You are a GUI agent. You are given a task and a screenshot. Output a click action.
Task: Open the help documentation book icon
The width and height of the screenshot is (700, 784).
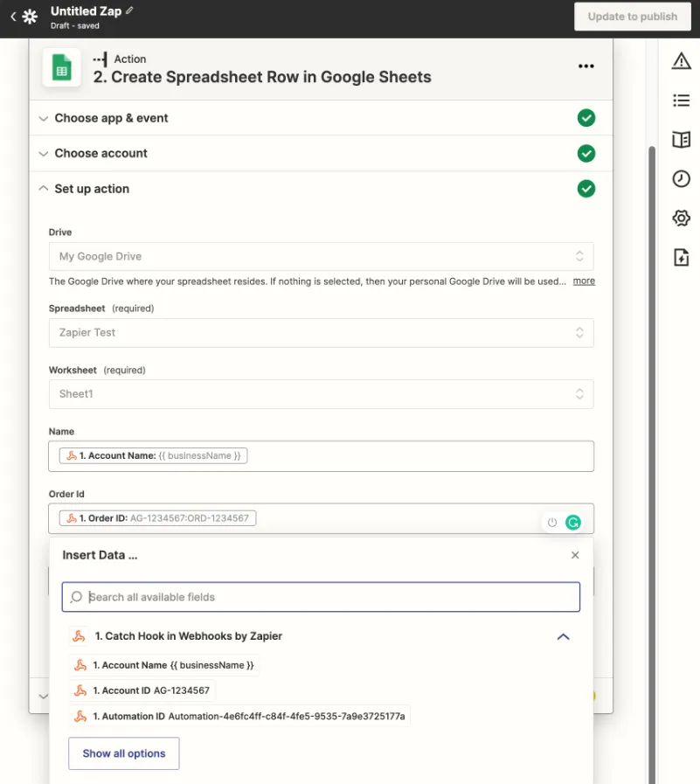pos(682,139)
